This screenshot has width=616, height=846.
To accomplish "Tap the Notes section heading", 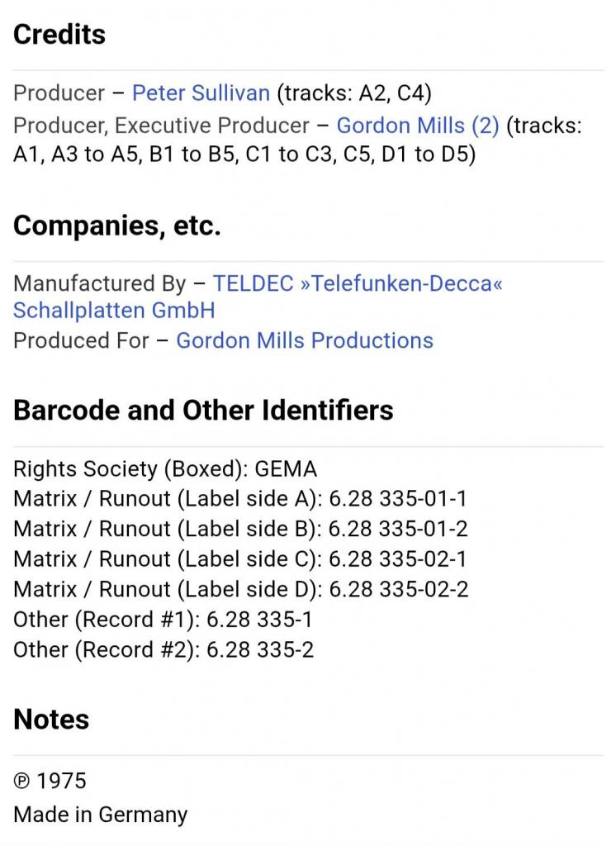I will (x=51, y=720).
